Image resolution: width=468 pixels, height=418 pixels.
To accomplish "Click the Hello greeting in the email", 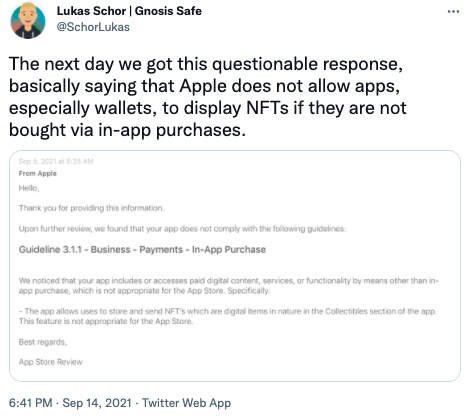I will click(29, 188).
